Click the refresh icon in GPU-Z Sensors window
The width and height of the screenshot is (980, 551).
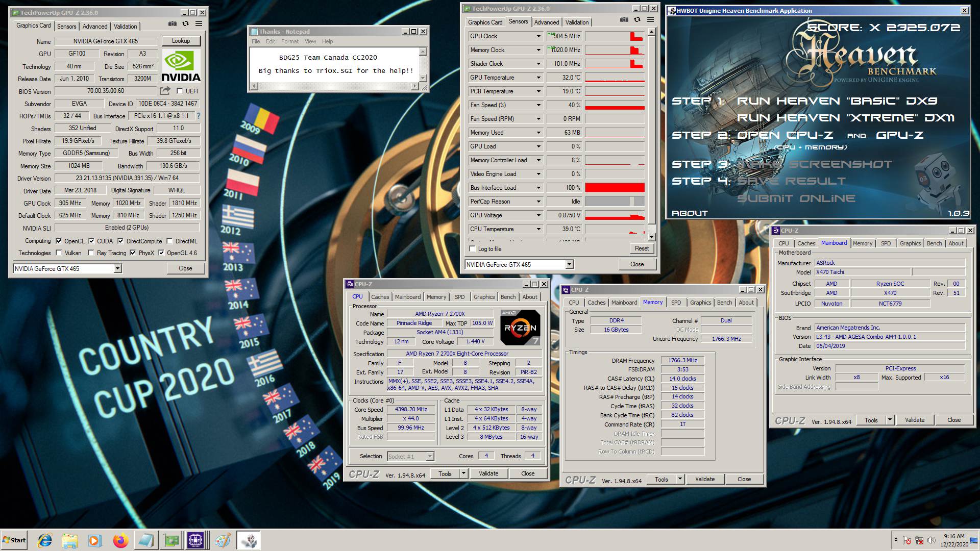637,20
